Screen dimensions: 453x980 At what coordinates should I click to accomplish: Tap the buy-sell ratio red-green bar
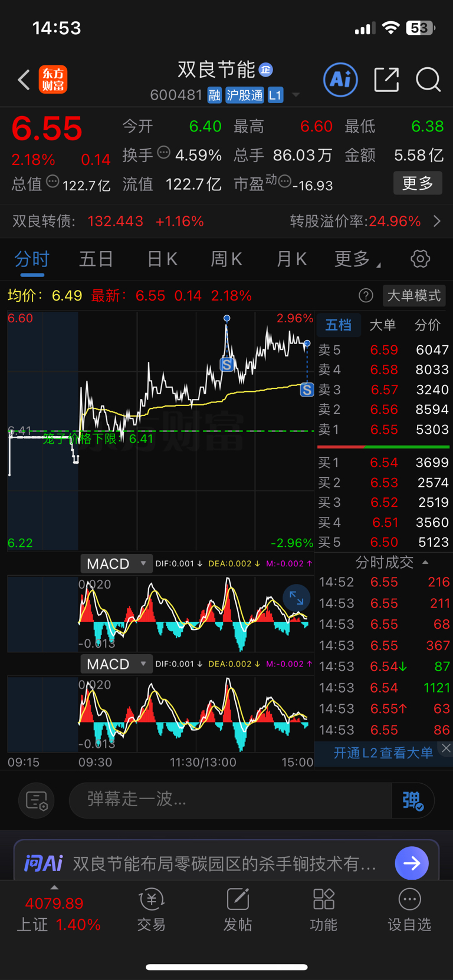point(383,447)
